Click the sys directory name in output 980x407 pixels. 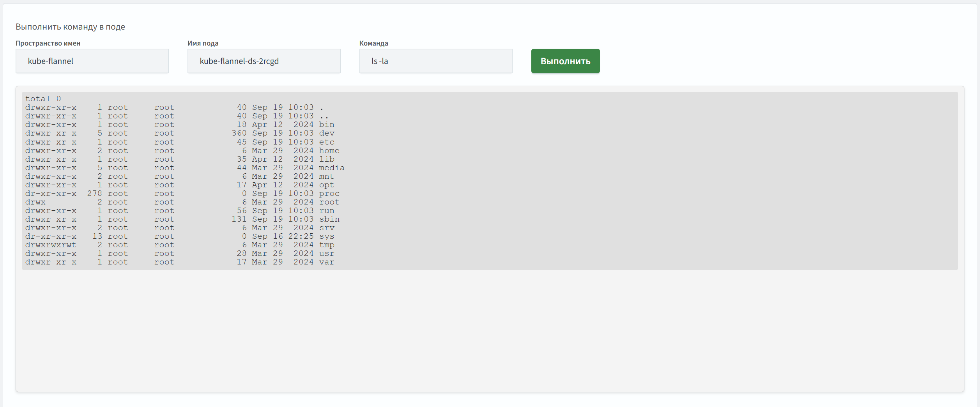pyautogui.click(x=326, y=236)
